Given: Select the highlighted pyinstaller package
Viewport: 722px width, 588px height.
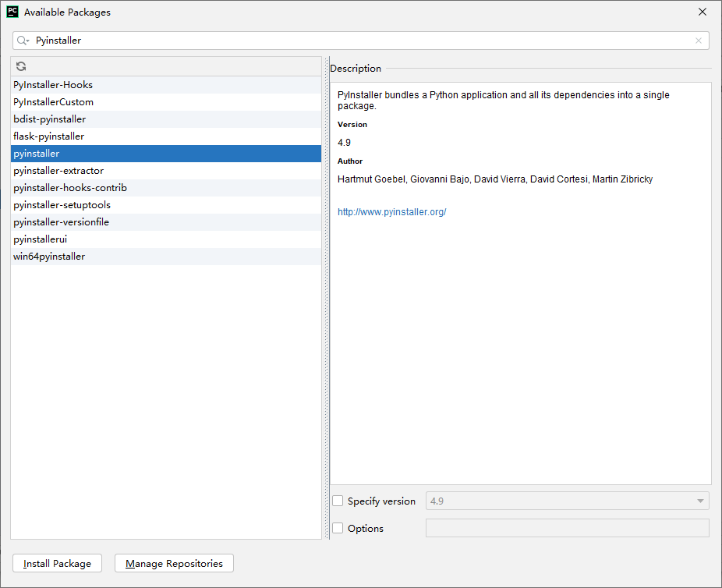Looking at the screenshot, I should coord(166,154).
